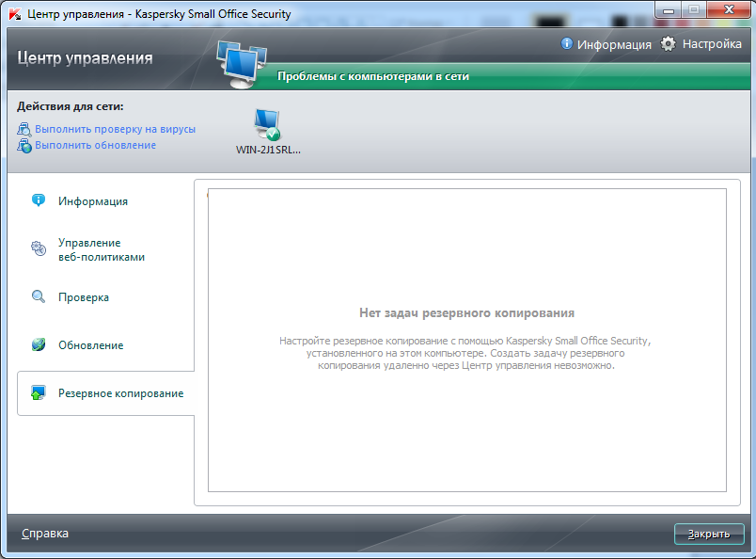Click the Информация sidebar bubble icon
This screenshot has height=559, width=756.
click(39, 200)
